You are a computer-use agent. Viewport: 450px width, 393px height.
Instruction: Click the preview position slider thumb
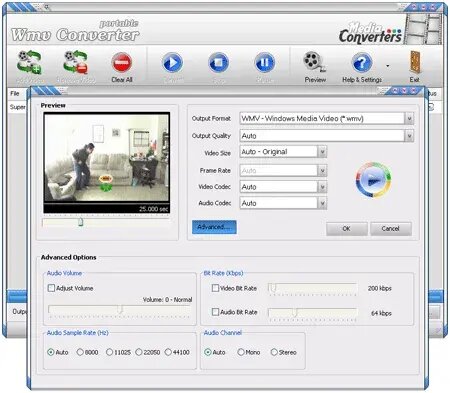80,222
